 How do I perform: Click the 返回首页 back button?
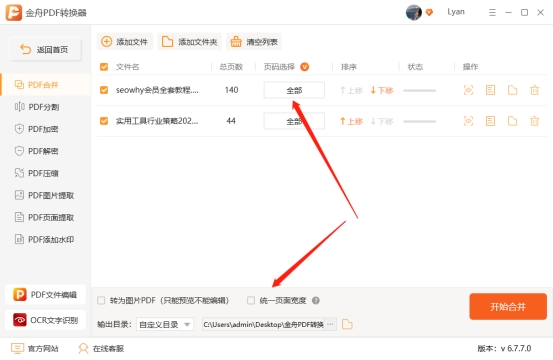(x=45, y=49)
